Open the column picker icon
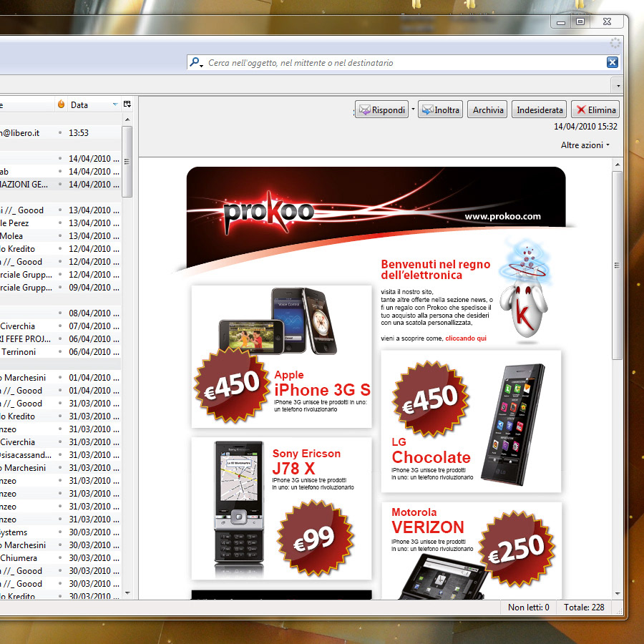 point(127,104)
